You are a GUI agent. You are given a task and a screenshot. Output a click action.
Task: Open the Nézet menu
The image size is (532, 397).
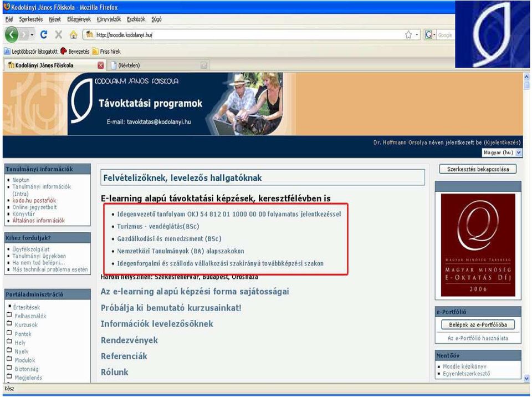(55, 19)
